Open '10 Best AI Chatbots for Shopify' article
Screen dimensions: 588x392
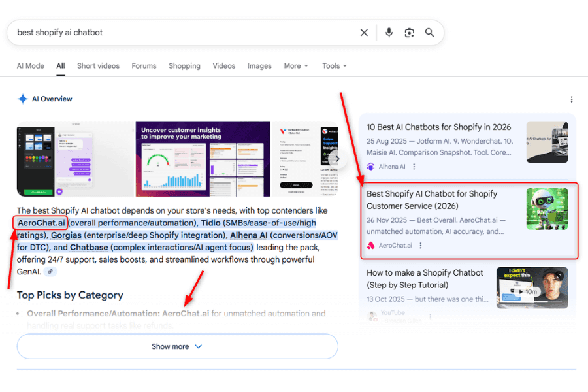(439, 127)
